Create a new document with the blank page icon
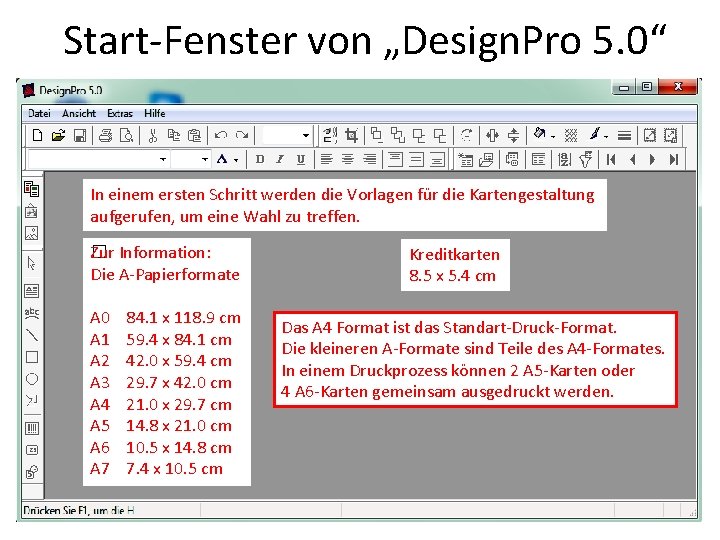 tap(37, 135)
